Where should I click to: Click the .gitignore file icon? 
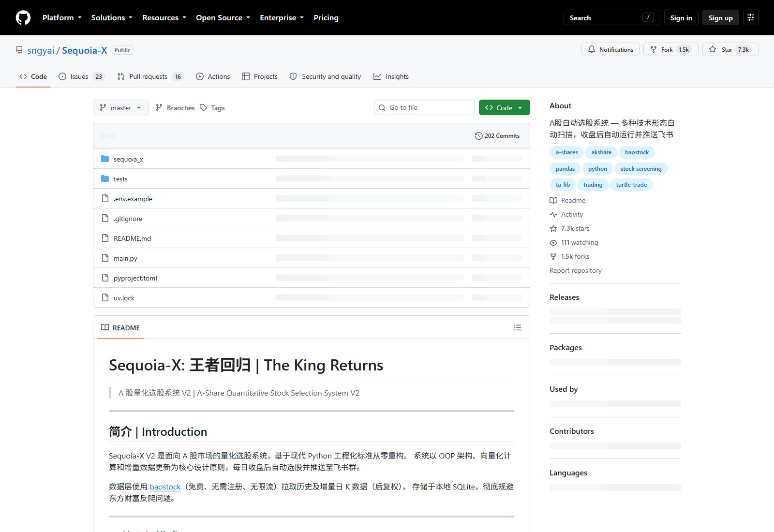(105, 219)
